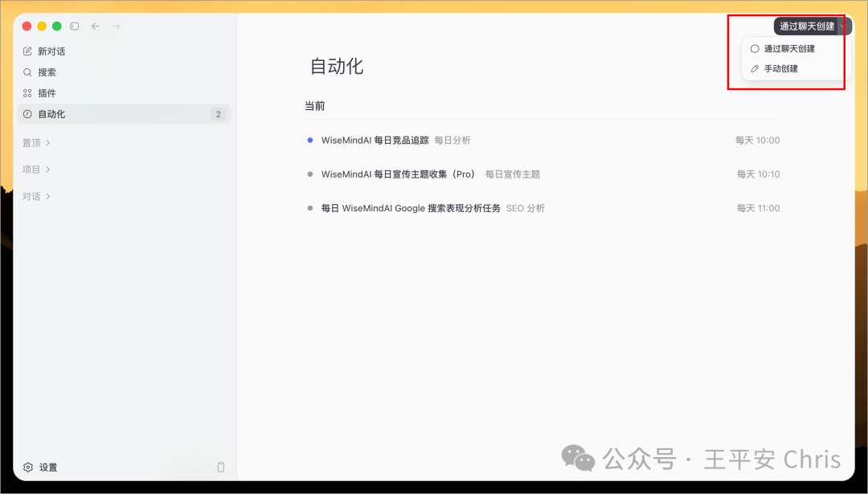Click the 每日分析 tag label

(452, 141)
